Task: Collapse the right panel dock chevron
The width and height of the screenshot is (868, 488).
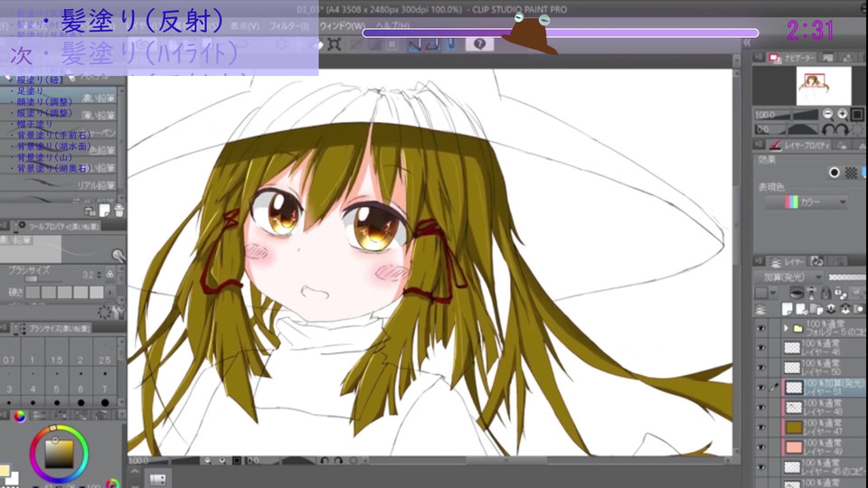Action: tap(747, 42)
